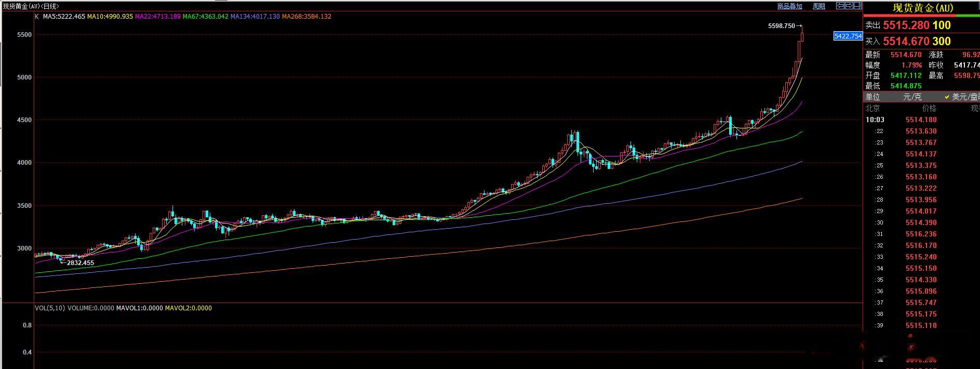Click the MA268:3584.132 indicator label
The image size is (980, 369).
tap(306, 17)
